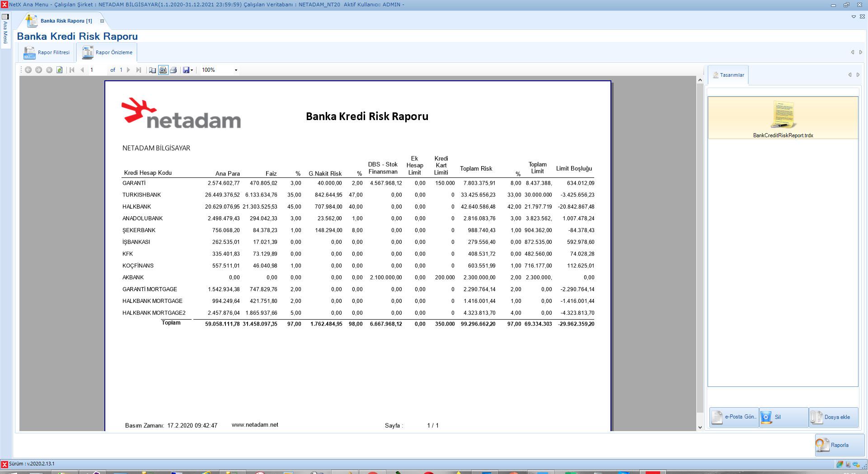This screenshot has height=474, width=868.
Task: Click the HALKBANK row name in report
Action: 136,207
